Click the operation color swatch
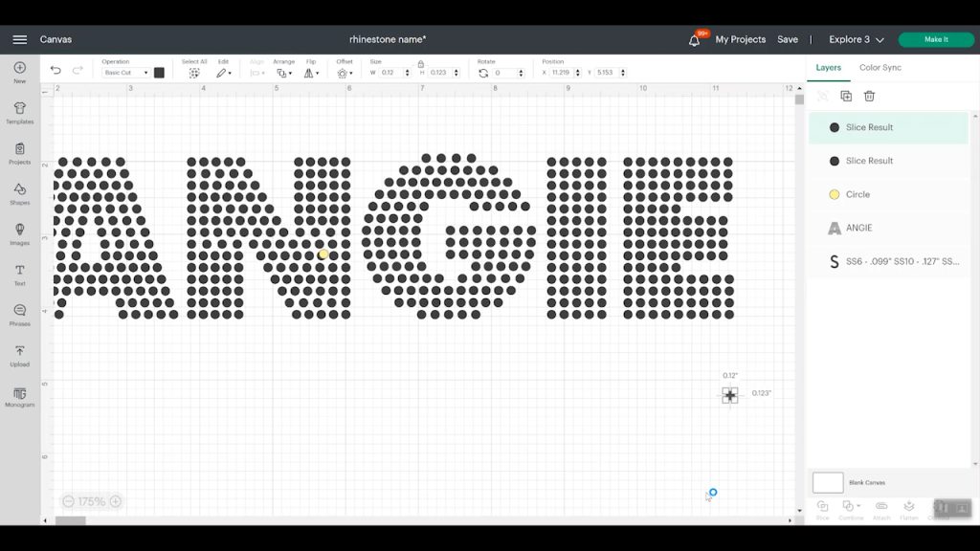 pyautogui.click(x=160, y=73)
